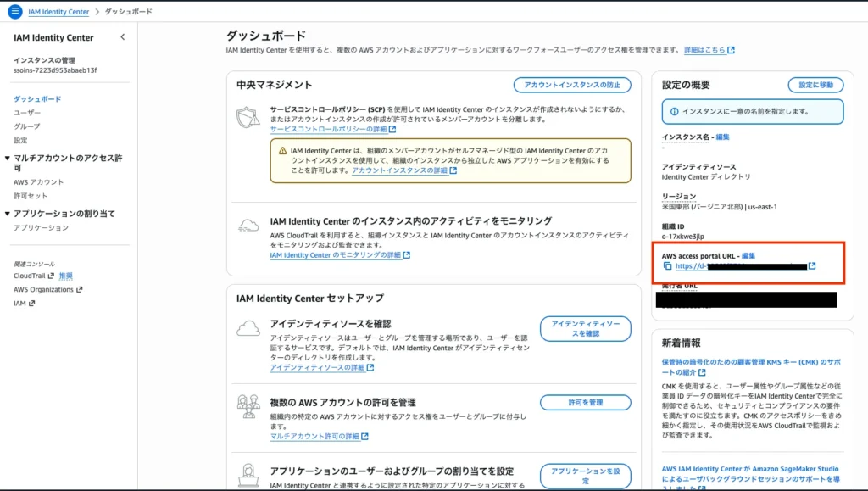Open the IAM Identity Center breadcrumb link
Viewport: 868px width, 491px height.
[60, 12]
